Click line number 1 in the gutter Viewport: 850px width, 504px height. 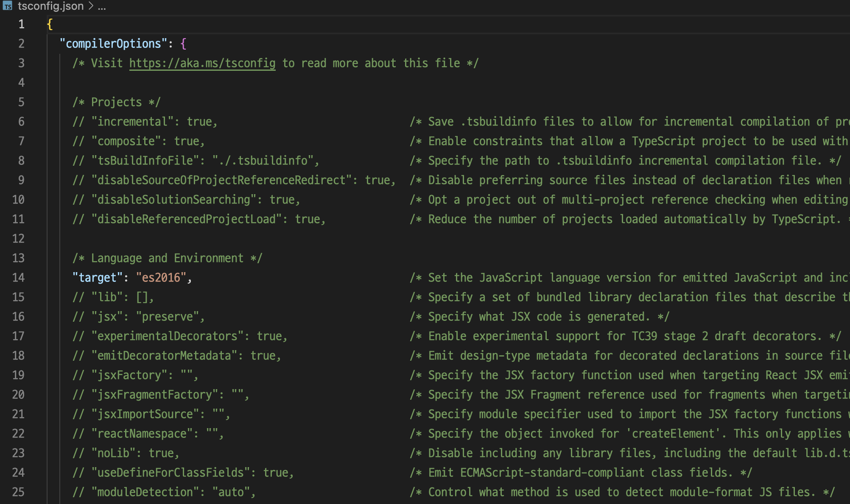click(21, 24)
